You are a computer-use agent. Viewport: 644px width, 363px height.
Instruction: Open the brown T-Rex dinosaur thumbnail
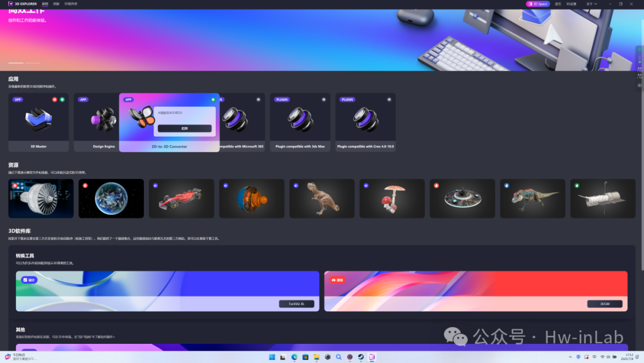(322, 198)
